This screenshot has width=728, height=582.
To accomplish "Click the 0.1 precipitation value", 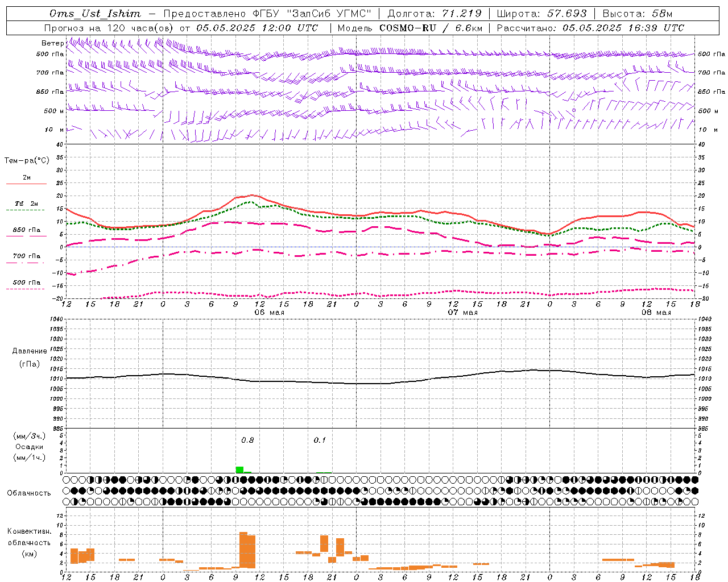I will pos(320,440).
